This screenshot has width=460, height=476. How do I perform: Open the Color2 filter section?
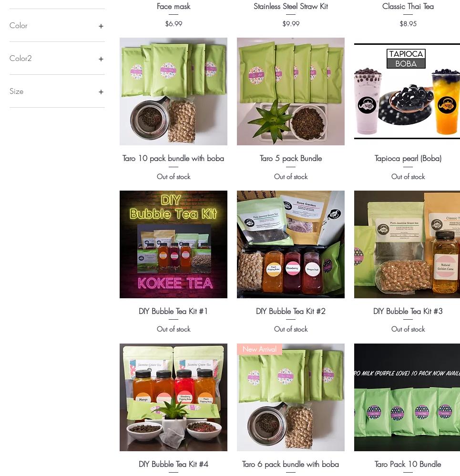pyautogui.click(x=57, y=58)
